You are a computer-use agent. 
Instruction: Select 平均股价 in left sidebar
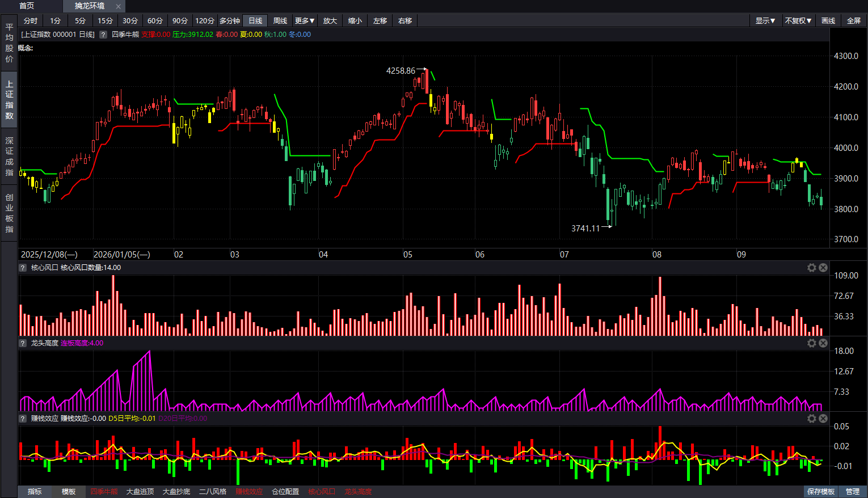tap(9, 43)
